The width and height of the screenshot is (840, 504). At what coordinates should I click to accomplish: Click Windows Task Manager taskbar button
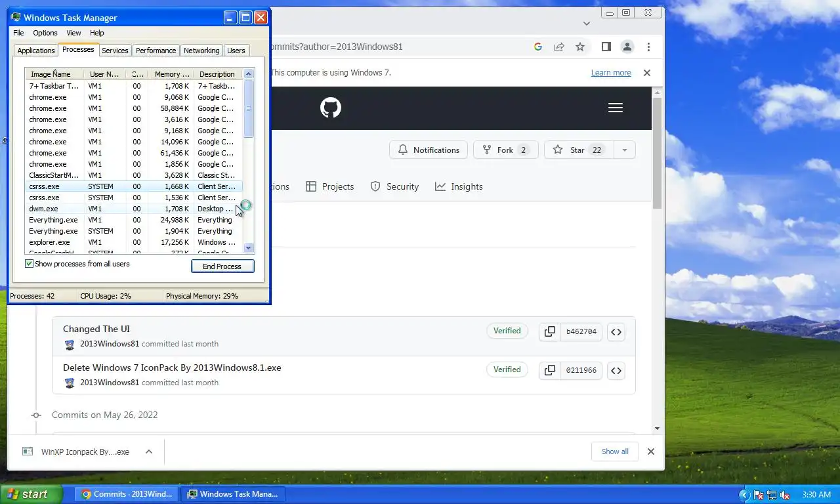(x=233, y=494)
